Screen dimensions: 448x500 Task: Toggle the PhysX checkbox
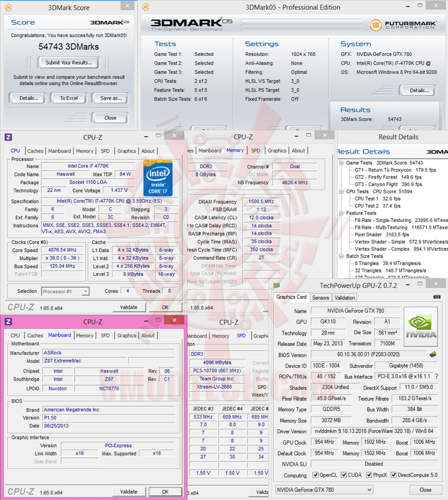coord(369,475)
